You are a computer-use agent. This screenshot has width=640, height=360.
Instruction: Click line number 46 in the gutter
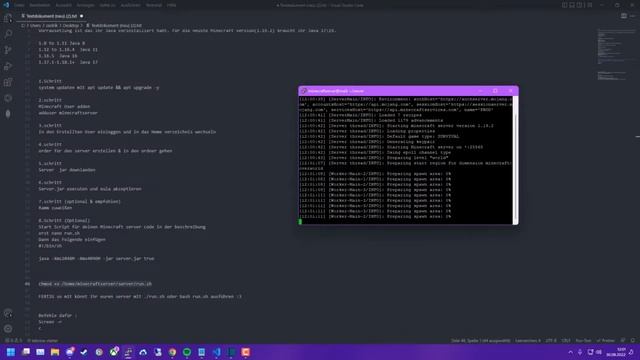point(27,284)
